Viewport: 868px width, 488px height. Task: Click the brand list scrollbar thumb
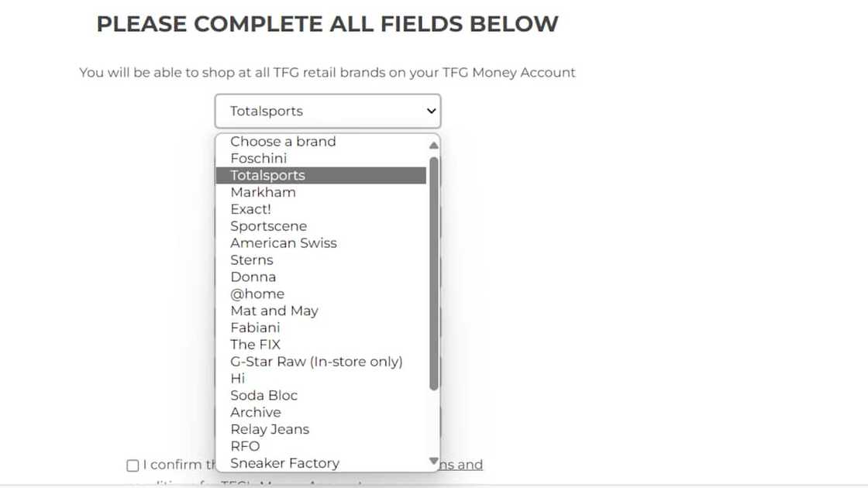coord(434,271)
